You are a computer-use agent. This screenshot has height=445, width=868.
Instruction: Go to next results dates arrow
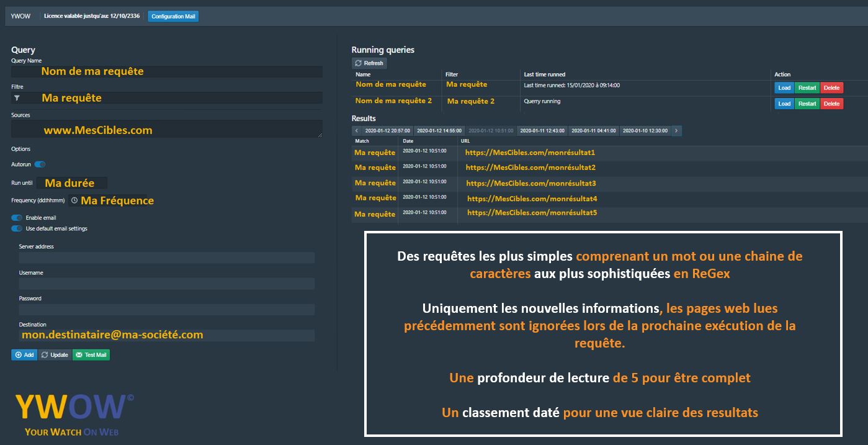click(676, 131)
